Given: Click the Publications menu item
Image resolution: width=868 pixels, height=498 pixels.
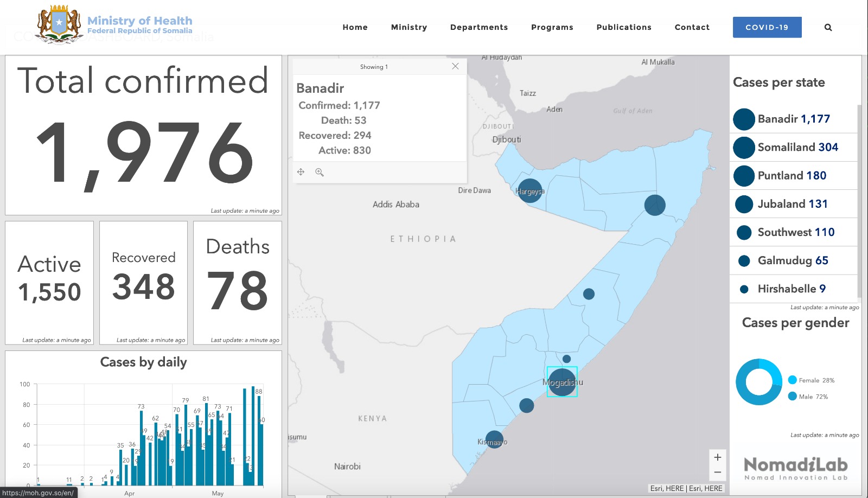Looking at the screenshot, I should [x=623, y=27].
